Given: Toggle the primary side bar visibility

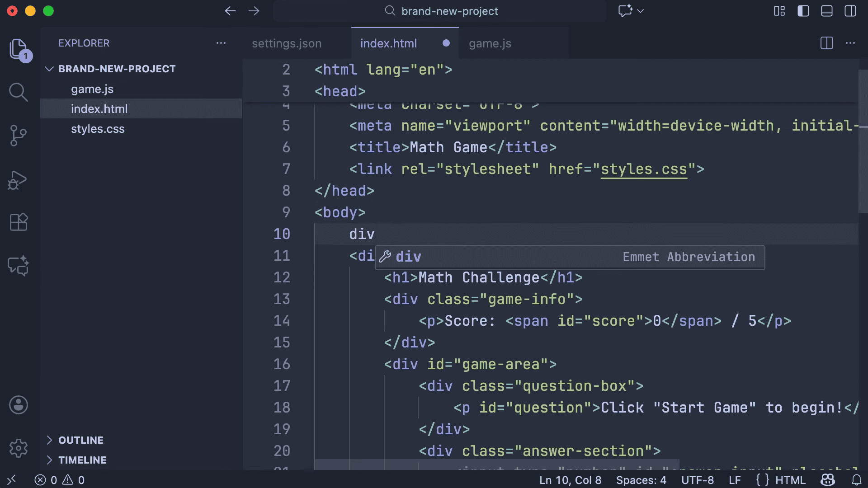Looking at the screenshot, I should point(803,11).
